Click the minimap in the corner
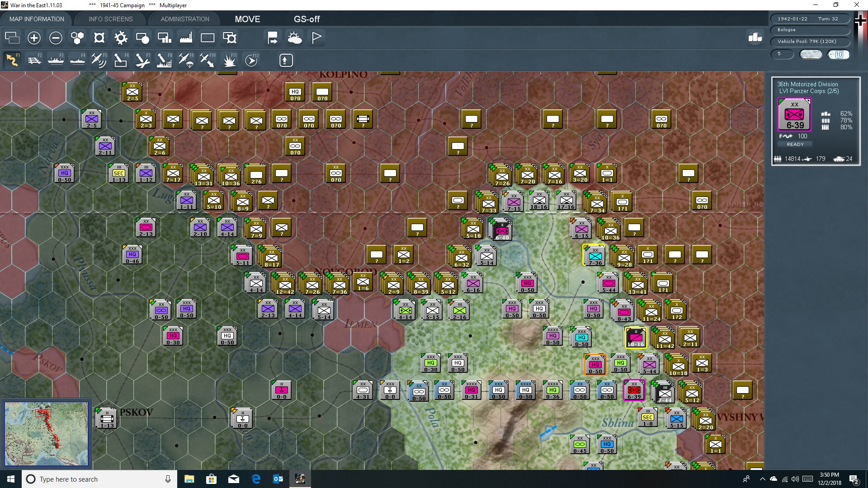The image size is (868, 488). click(x=46, y=434)
